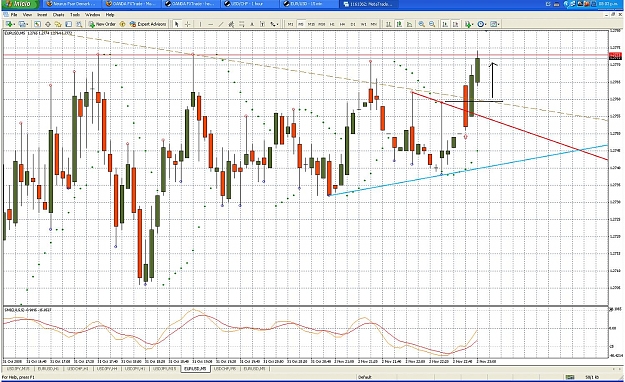Screen dimensions: 625x382
Task: Toggle the Auto Scroll chart icon
Action: click(445, 24)
